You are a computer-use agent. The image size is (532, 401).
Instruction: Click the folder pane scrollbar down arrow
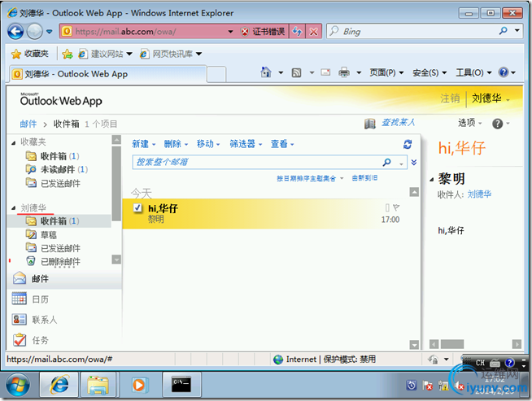click(x=116, y=259)
